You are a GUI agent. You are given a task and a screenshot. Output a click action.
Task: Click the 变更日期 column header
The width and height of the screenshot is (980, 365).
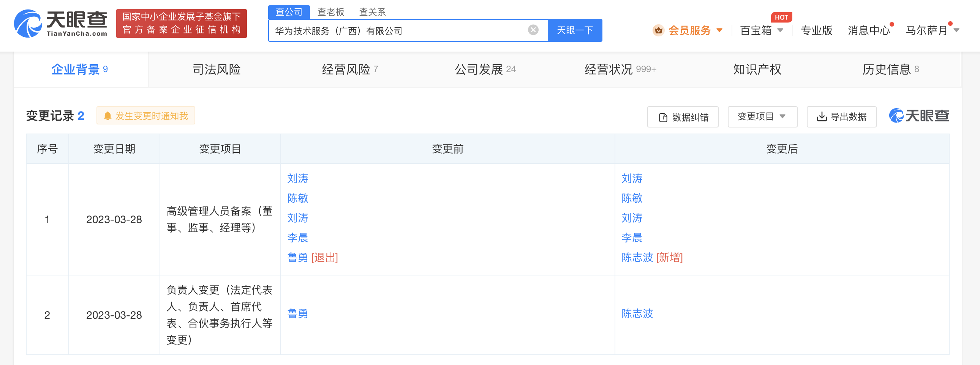[x=114, y=149]
